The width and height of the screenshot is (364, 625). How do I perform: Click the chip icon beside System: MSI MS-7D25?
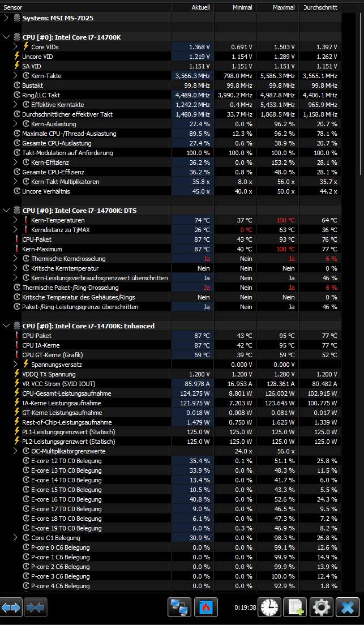click(x=17, y=18)
